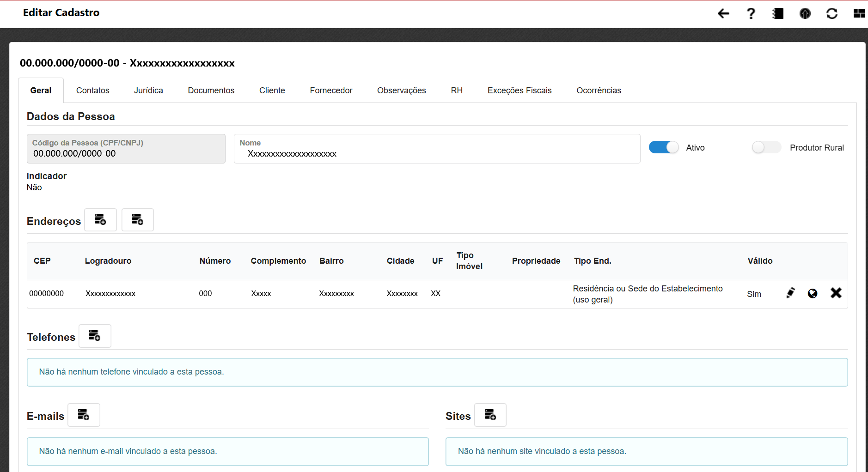Edit the address row with the pencil icon
Viewport: 868px width, 472px height.
coord(790,293)
